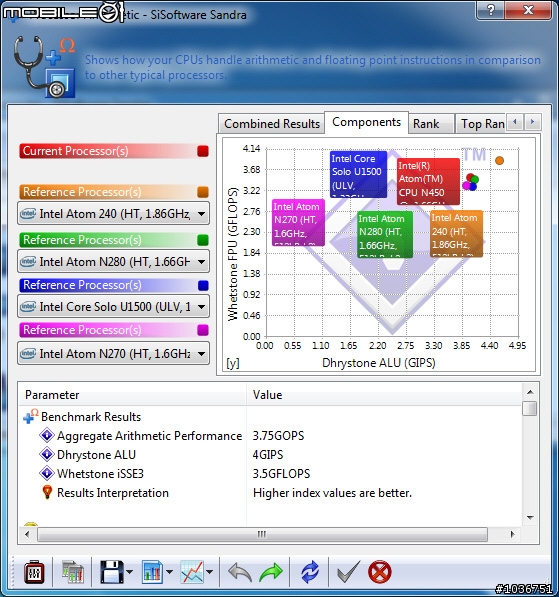Click the Intel Core Solo U1500 chart label

(x=358, y=174)
